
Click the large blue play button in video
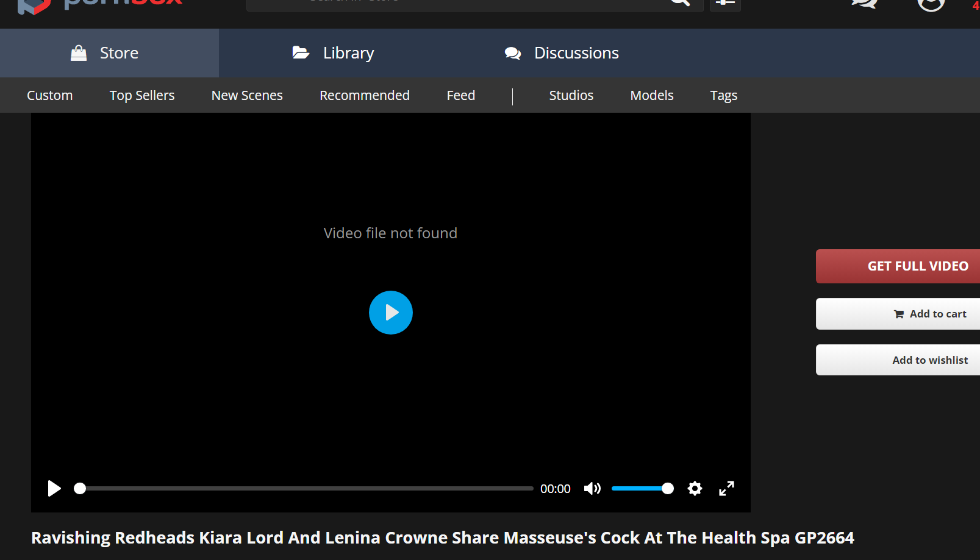point(390,313)
